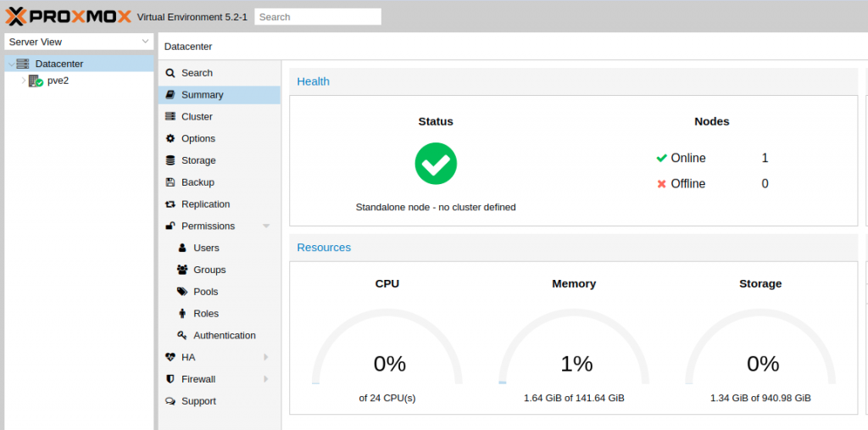868x430 pixels.
Task: Collapse the Permissions submenu arrow
Action: [266, 226]
